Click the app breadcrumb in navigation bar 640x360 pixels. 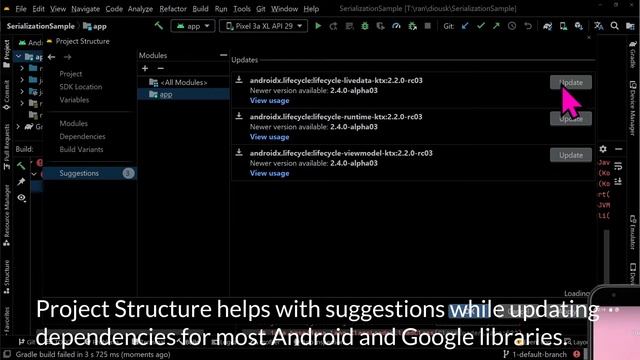(95, 26)
